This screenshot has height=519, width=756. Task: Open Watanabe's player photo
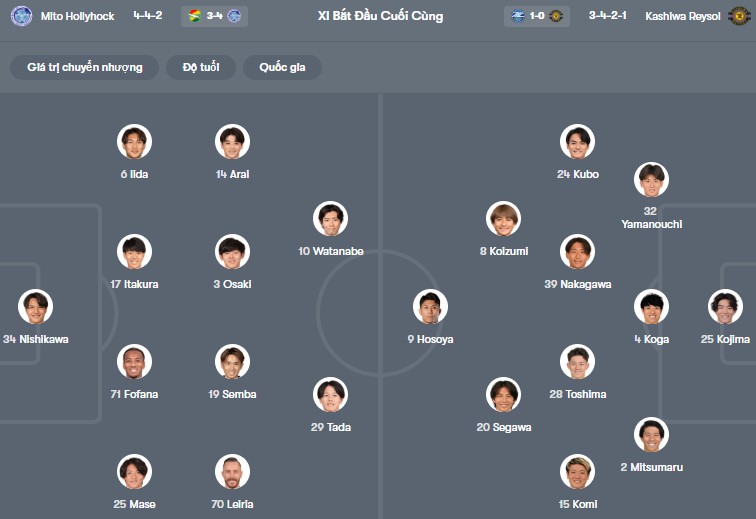point(330,219)
